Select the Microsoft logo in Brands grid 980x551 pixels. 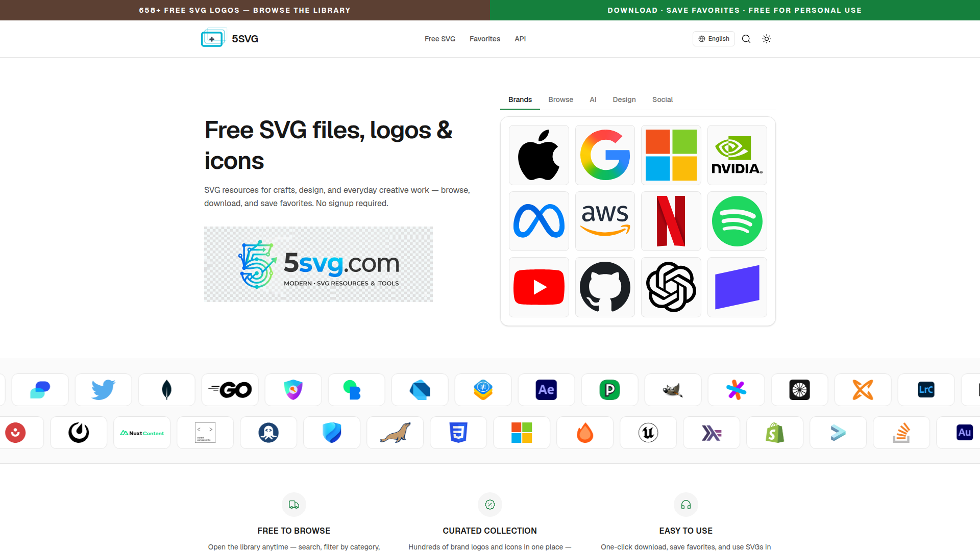pos(671,155)
